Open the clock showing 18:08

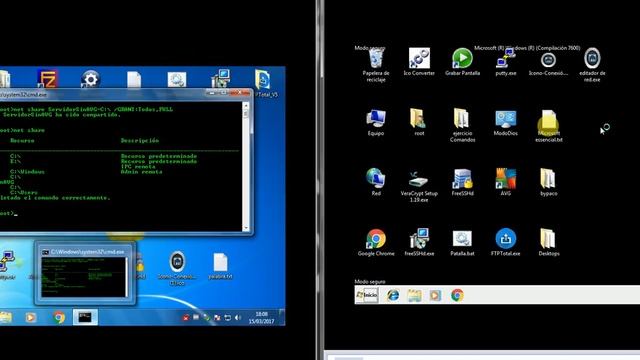click(x=262, y=318)
